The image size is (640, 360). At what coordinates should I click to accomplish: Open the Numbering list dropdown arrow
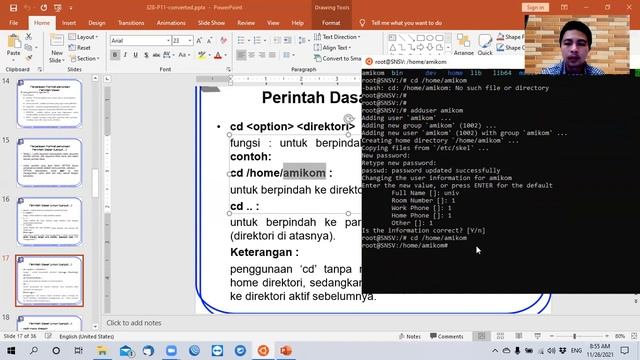click(265, 40)
